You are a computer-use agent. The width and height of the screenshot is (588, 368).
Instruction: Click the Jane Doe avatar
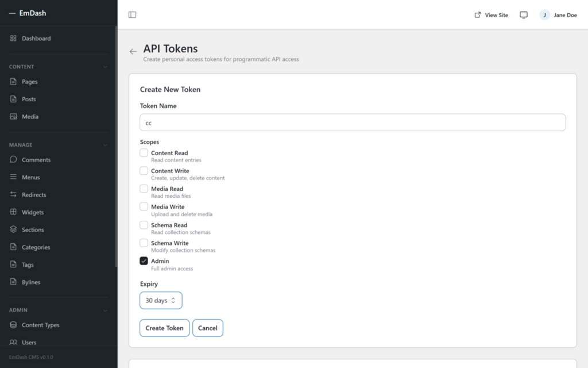[x=544, y=14]
